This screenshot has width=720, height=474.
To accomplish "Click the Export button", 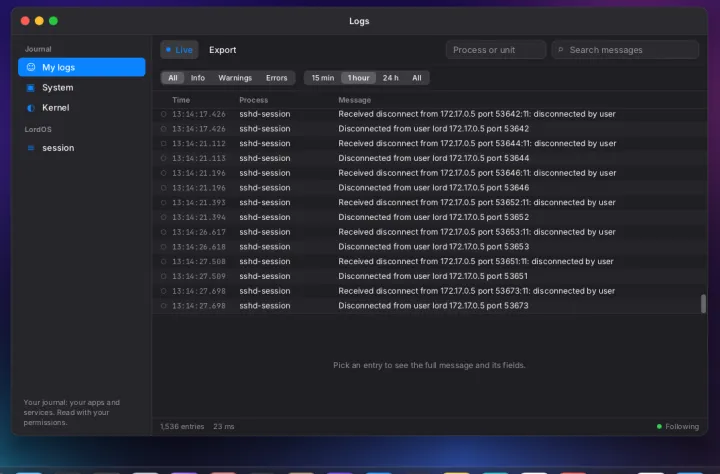I will (223, 50).
